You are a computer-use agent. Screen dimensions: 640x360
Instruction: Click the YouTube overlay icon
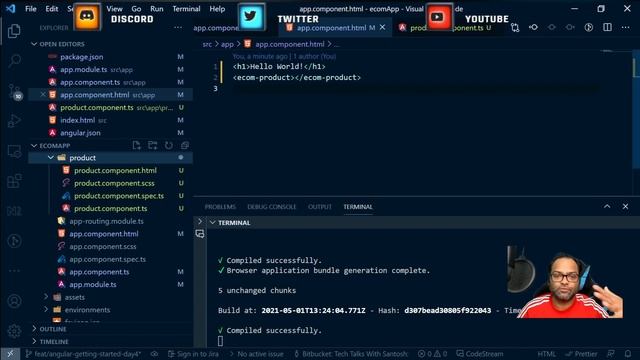pyautogui.click(x=439, y=17)
